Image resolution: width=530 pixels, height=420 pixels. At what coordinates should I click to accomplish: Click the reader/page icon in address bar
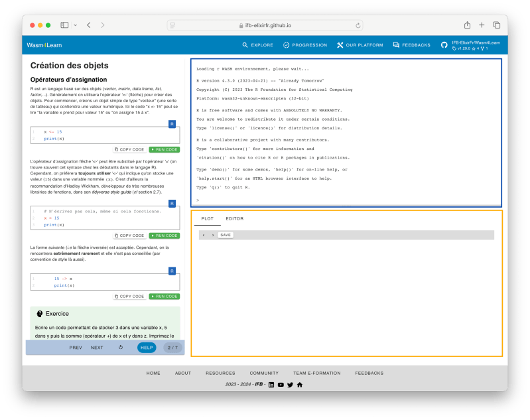coord(172,25)
